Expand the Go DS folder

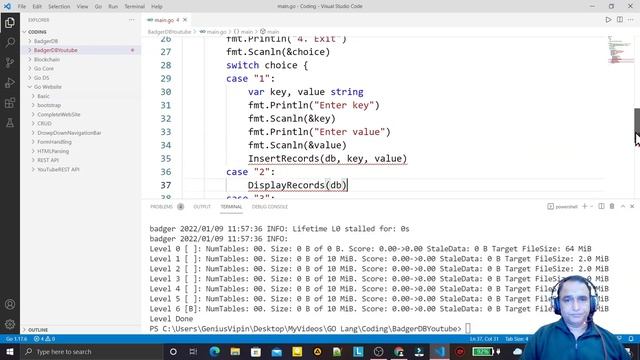pyautogui.click(x=41, y=78)
